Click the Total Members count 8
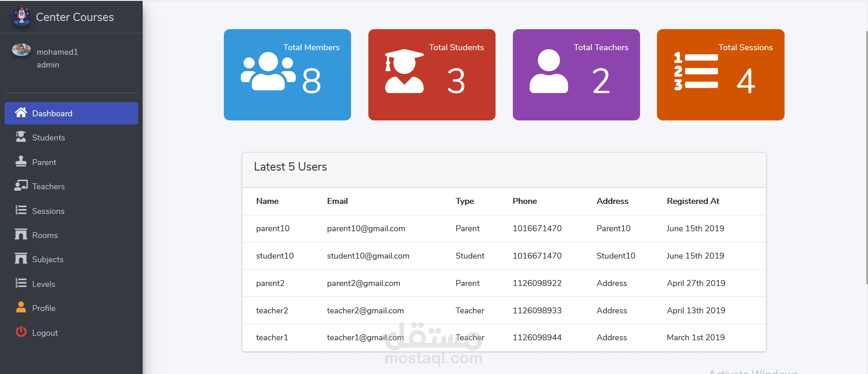This screenshot has width=868, height=374. tap(311, 81)
